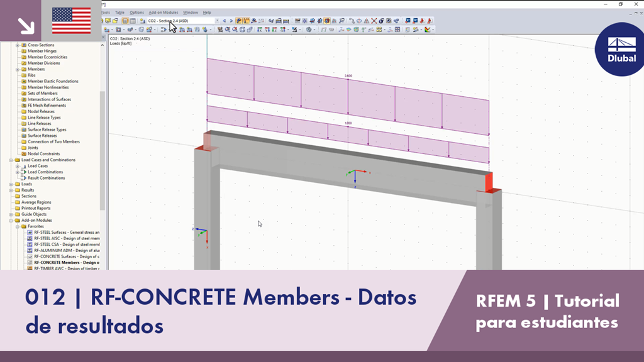The height and width of the screenshot is (362, 644).
Task: Open RF-CONCRETE Surfaces module entry
Action: pos(67,256)
